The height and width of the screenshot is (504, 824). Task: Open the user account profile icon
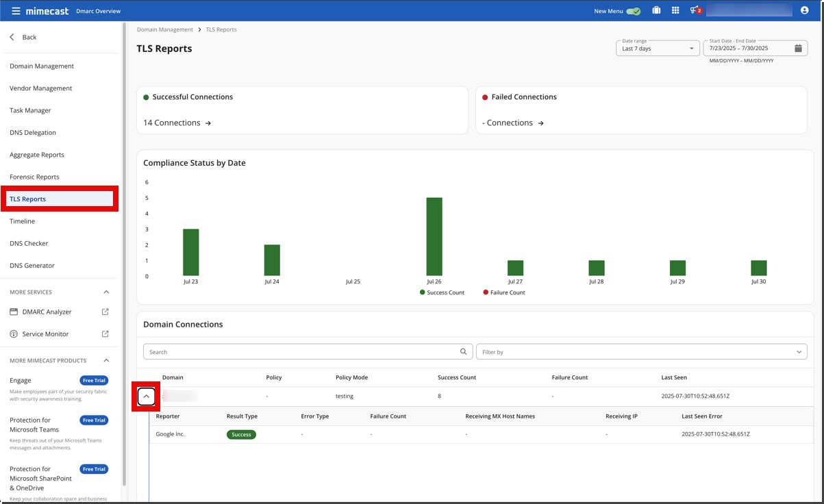click(805, 11)
